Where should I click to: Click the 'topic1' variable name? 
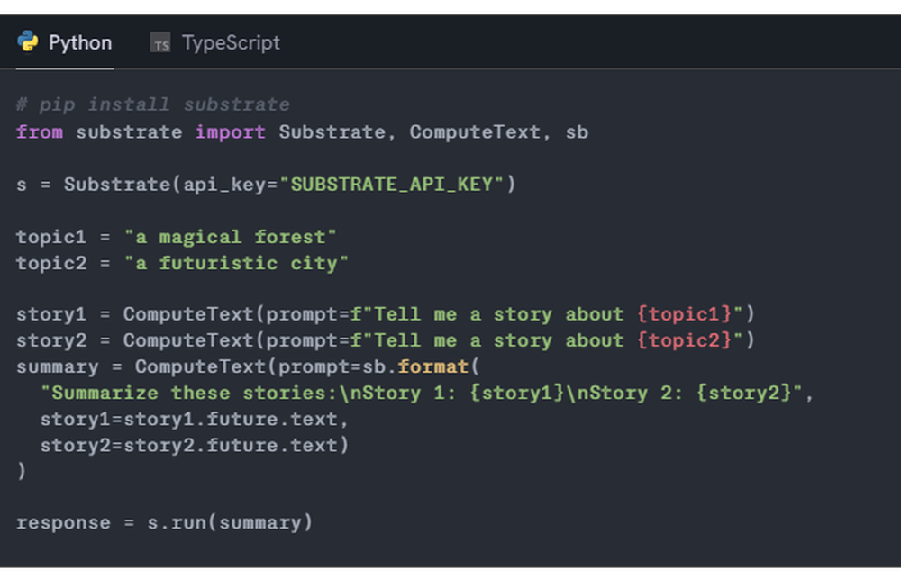click(x=51, y=237)
